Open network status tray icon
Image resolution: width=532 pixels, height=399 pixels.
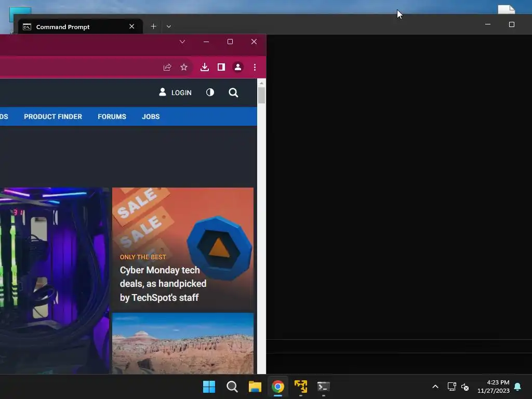451,387
